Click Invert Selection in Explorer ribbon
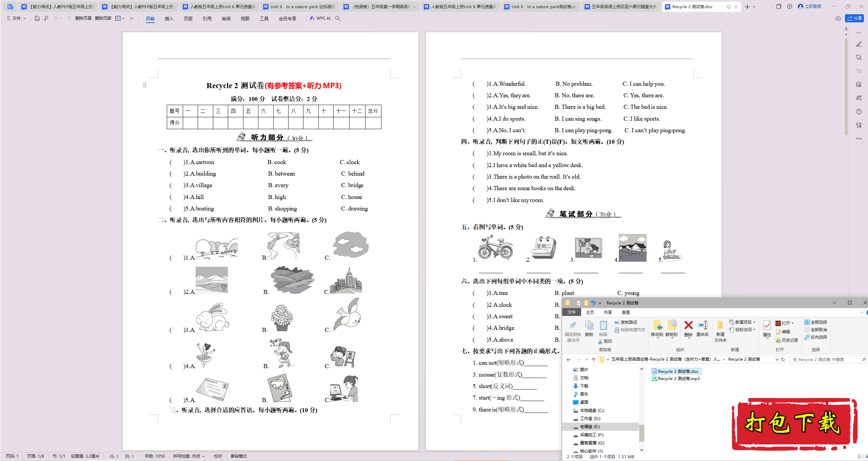Screen dimensions: 868x461 [x=815, y=337]
